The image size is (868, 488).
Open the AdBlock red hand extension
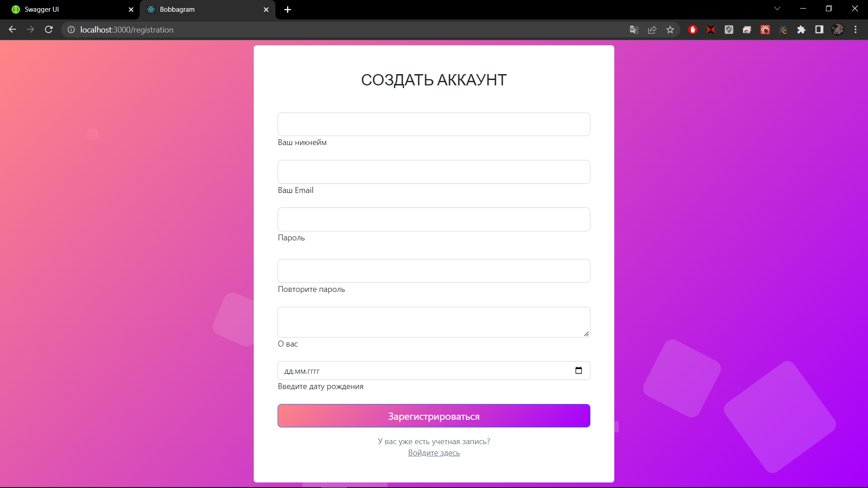693,30
